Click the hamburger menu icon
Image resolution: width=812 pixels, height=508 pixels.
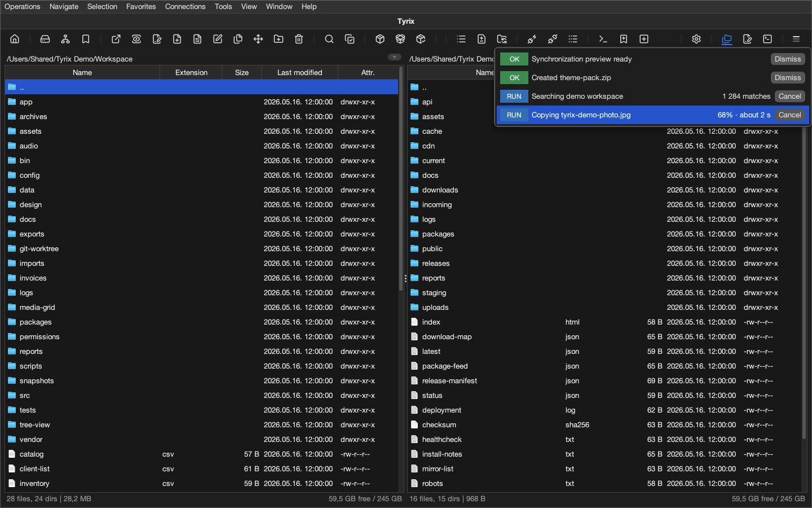[796, 39]
